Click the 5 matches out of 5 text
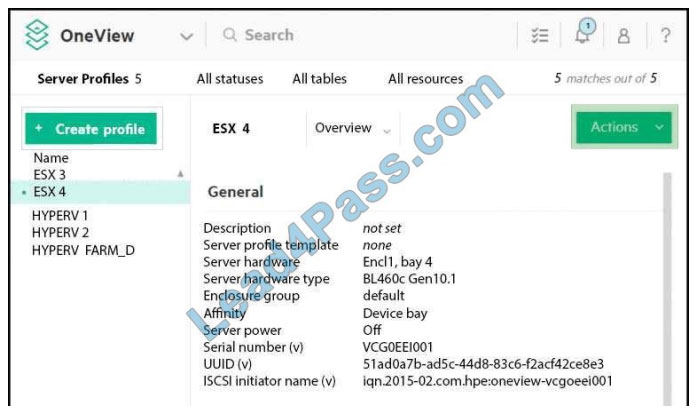 (x=605, y=79)
